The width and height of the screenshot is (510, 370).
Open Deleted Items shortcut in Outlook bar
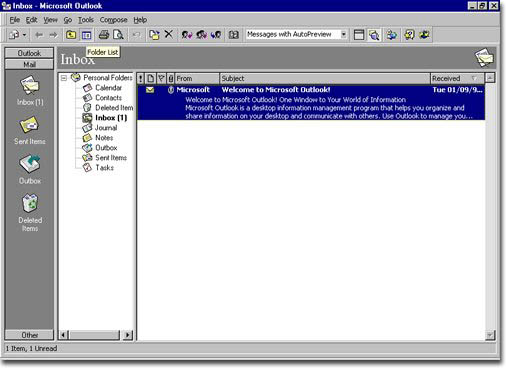click(30, 213)
